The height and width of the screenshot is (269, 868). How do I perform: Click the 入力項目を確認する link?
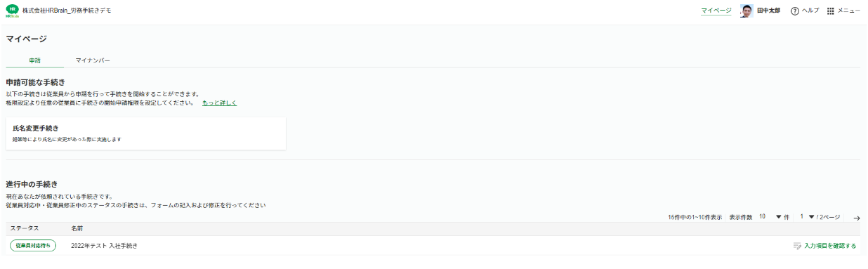pos(830,246)
